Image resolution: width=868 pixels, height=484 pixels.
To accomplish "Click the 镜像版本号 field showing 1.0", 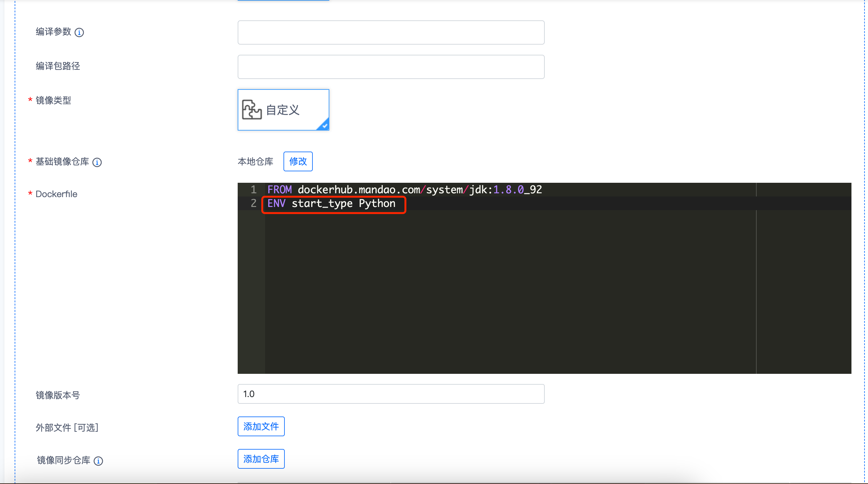I will 391,394.
